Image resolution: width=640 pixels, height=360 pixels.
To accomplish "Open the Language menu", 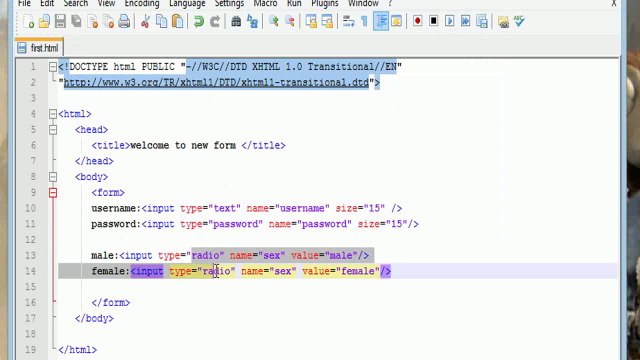I will tap(187, 4).
